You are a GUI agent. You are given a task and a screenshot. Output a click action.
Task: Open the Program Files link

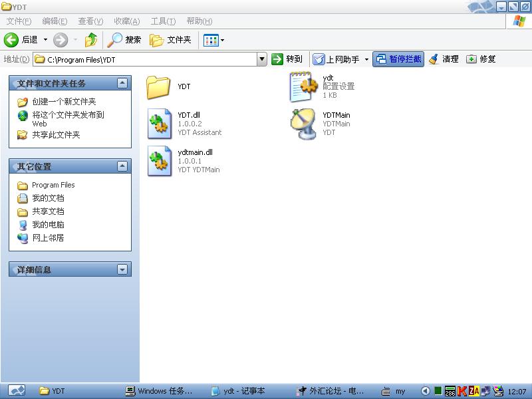(x=53, y=185)
